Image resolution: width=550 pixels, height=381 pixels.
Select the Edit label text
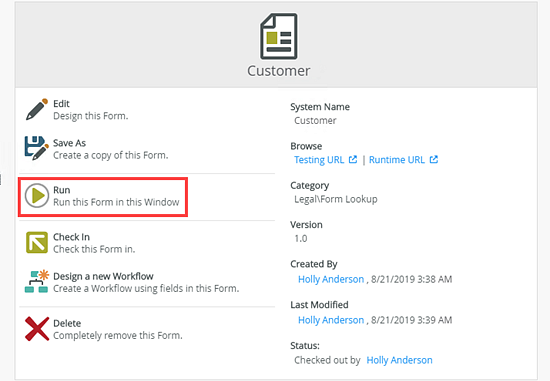pos(61,104)
